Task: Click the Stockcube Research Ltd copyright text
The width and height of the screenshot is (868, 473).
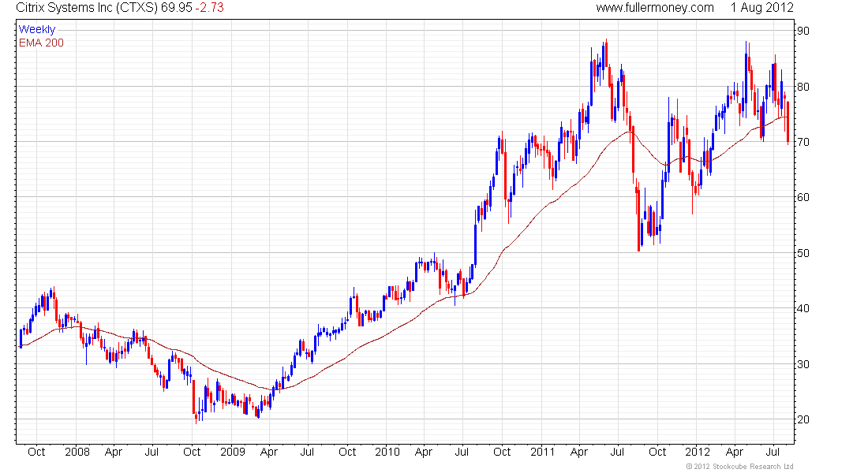Action: 739,467
